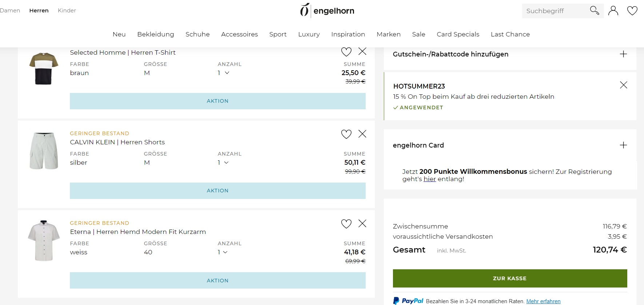Click AKTION banner under Eterna Hemd
The height and width of the screenshot is (305, 644).
pos(218,281)
